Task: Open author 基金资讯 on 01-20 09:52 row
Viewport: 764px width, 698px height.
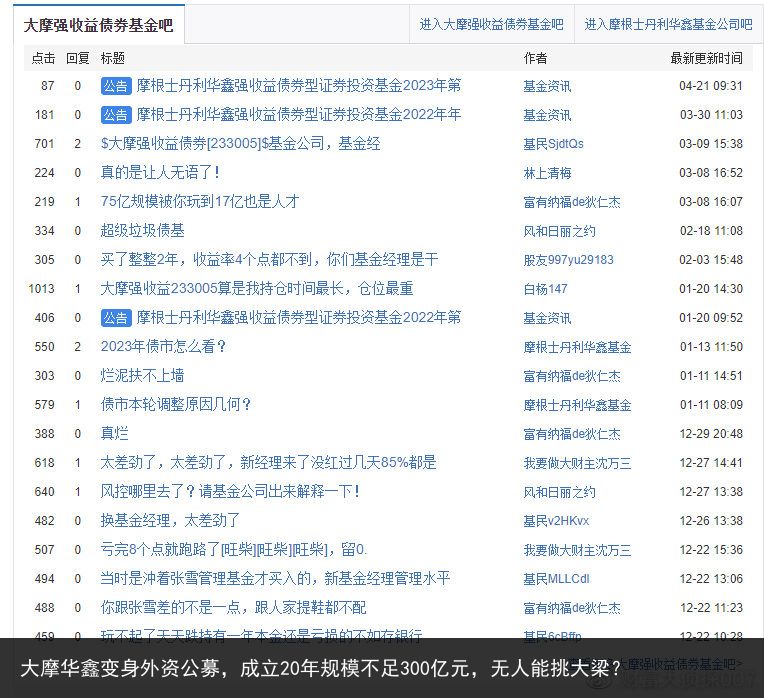Action: pos(547,318)
